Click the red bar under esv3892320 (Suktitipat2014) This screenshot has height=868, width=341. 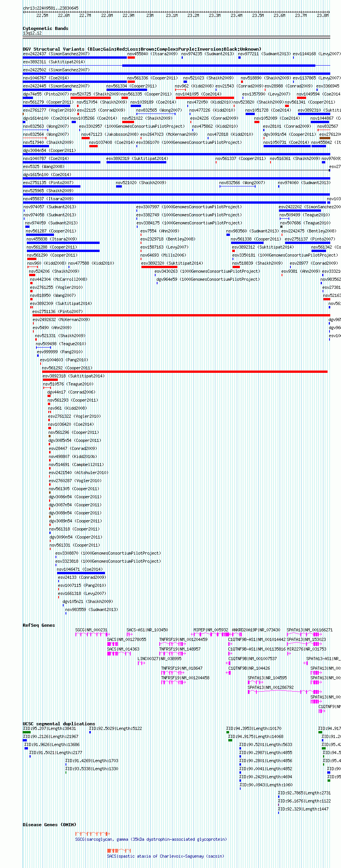[159, 267]
